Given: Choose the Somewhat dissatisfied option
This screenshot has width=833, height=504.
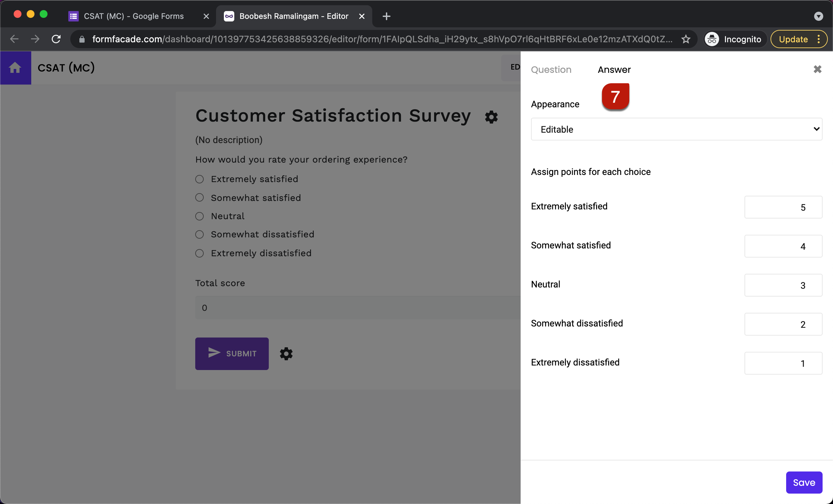Looking at the screenshot, I should [x=199, y=234].
